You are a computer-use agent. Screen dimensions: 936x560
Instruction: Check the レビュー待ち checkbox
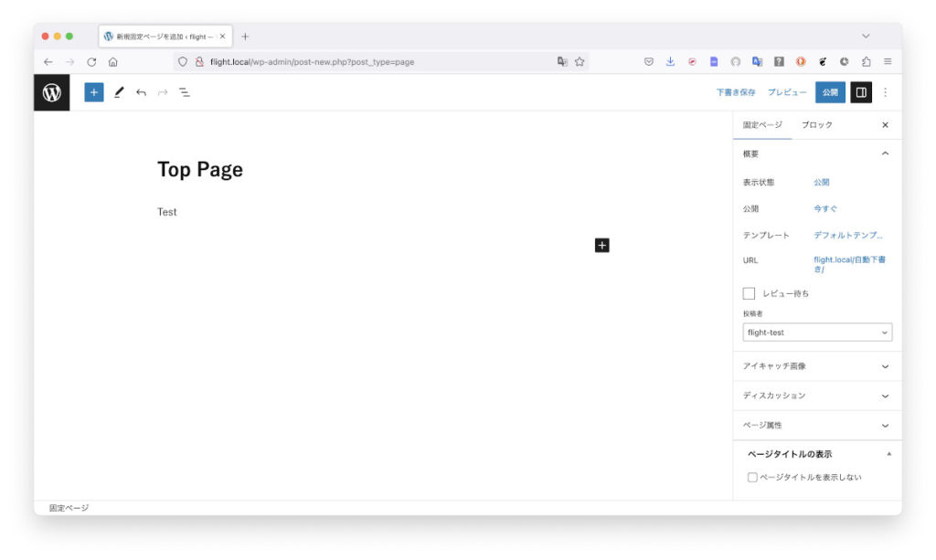pos(750,293)
